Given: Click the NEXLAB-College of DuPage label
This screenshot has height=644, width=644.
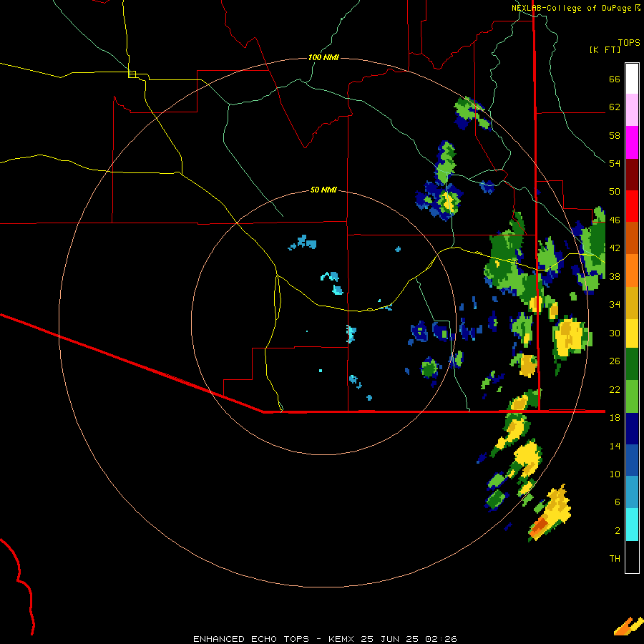Looking at the screenshot, I should [571, 8].
